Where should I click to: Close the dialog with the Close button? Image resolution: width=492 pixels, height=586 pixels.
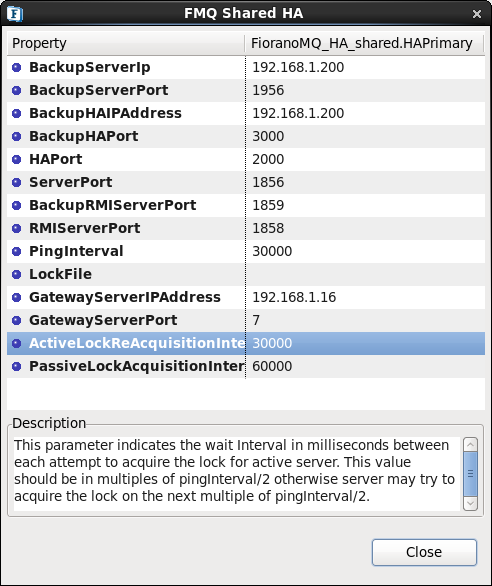tap(424, 552)
